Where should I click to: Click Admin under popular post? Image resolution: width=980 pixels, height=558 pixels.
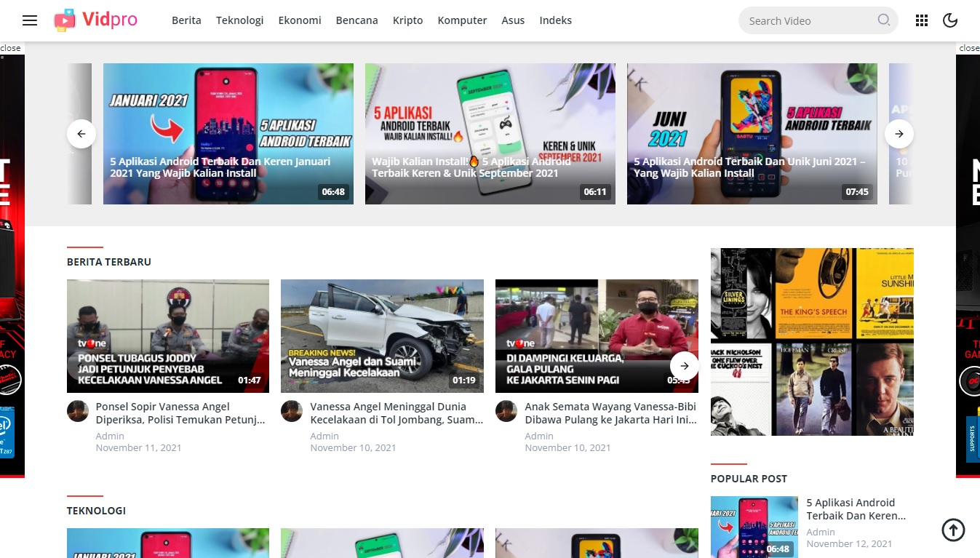click(x=821, y=532)
